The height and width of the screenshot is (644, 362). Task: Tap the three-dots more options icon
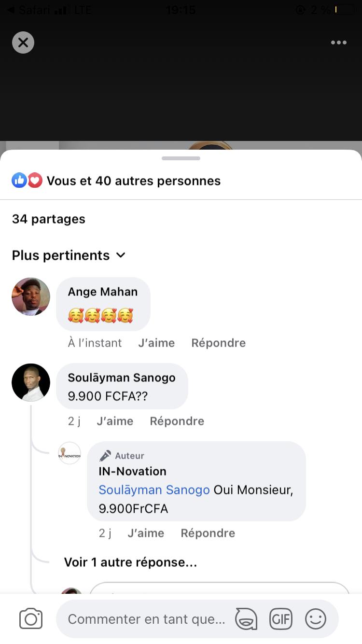click(x=338, y=42)
